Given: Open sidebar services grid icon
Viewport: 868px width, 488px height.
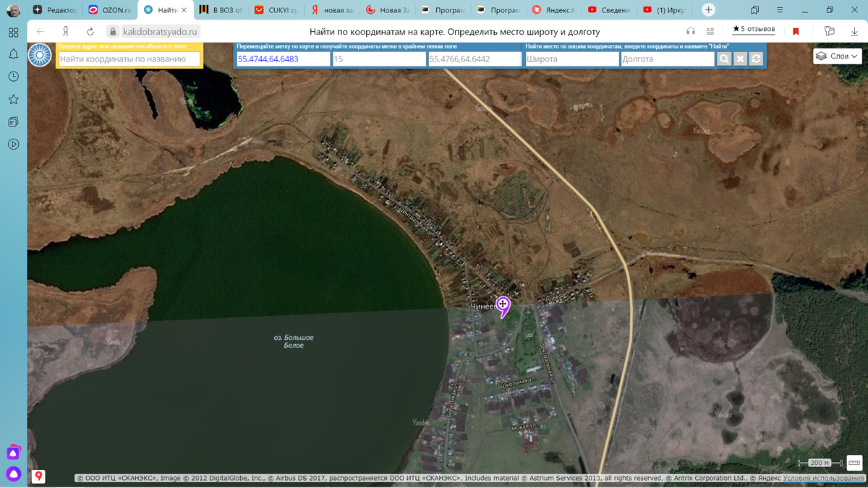Looking at the screenshot, I should (13, 33).
